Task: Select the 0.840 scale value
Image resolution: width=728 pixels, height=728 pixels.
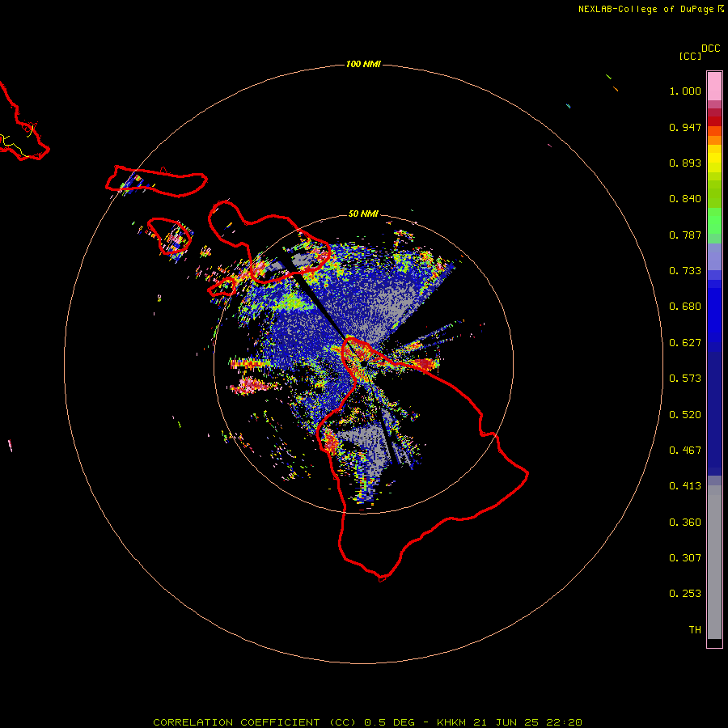Action: (685, 199)
